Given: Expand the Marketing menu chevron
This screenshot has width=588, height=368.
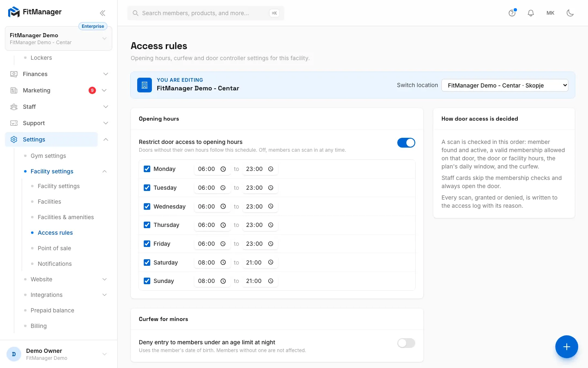Looking at the screenshot, I should (x=104, y=90).
